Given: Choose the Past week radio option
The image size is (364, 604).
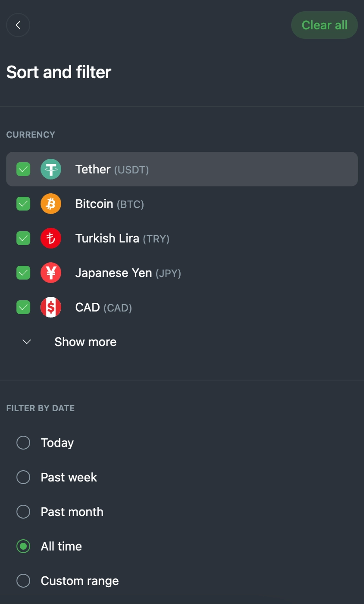Looking at the screenshot, I should [23, 477].
